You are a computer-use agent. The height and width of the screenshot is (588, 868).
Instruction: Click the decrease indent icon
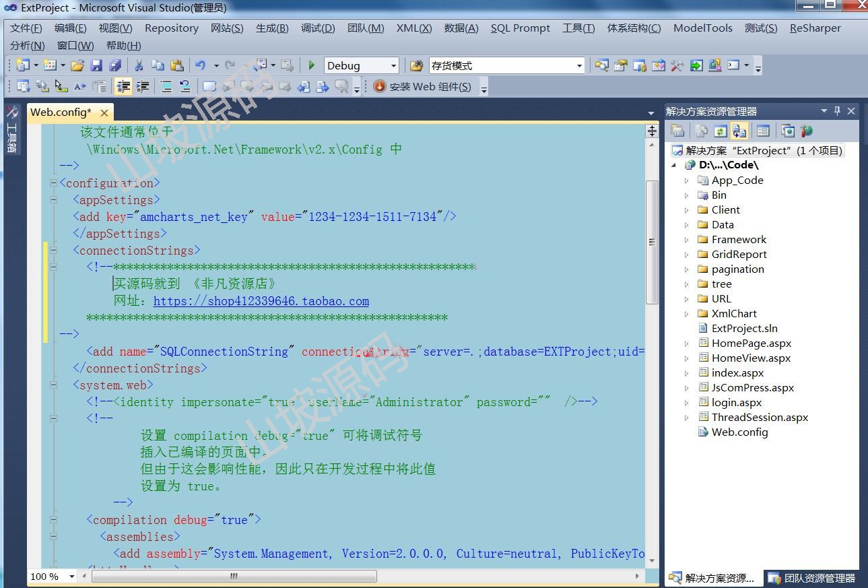coord(123,86)
